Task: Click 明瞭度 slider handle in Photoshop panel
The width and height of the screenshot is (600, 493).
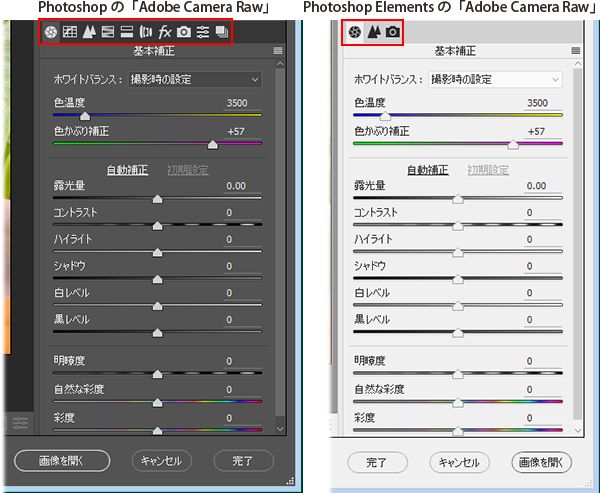Action: (x=157, y=374)
